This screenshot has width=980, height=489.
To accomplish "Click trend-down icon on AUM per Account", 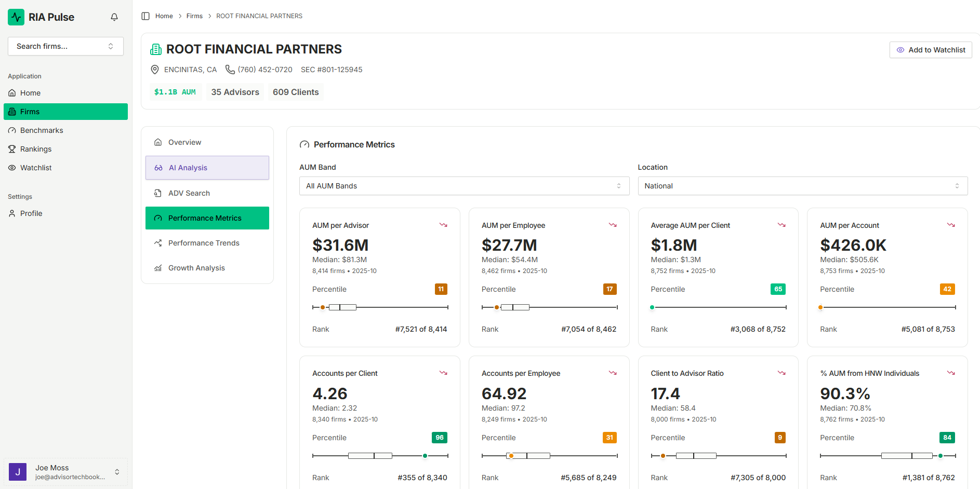I will point(951,225).
